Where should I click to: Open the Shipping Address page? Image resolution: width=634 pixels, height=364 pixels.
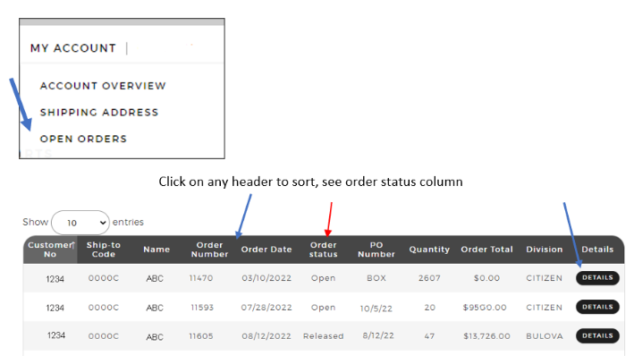tap(99, 113)
